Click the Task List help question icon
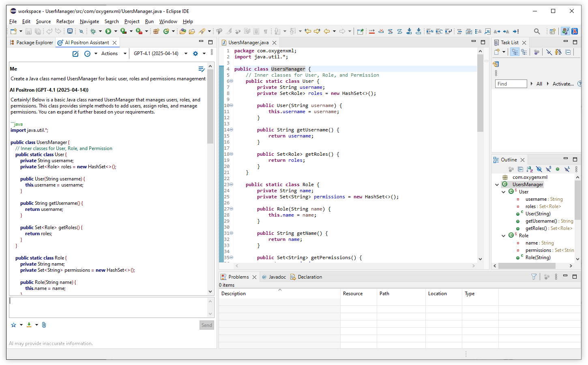 pyautogui.click(x=579, y=84)
